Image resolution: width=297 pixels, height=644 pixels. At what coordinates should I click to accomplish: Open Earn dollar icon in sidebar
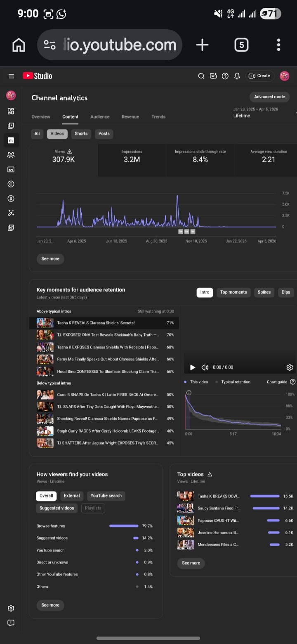pyautogui.click(x=11, y=199)
